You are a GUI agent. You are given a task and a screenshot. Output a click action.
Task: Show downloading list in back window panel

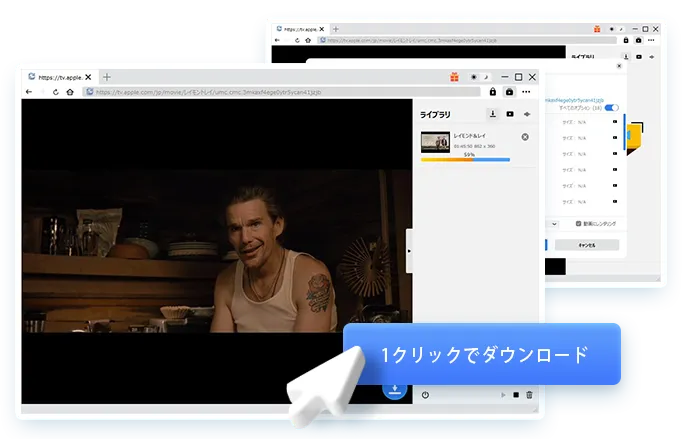click(626, 57)
